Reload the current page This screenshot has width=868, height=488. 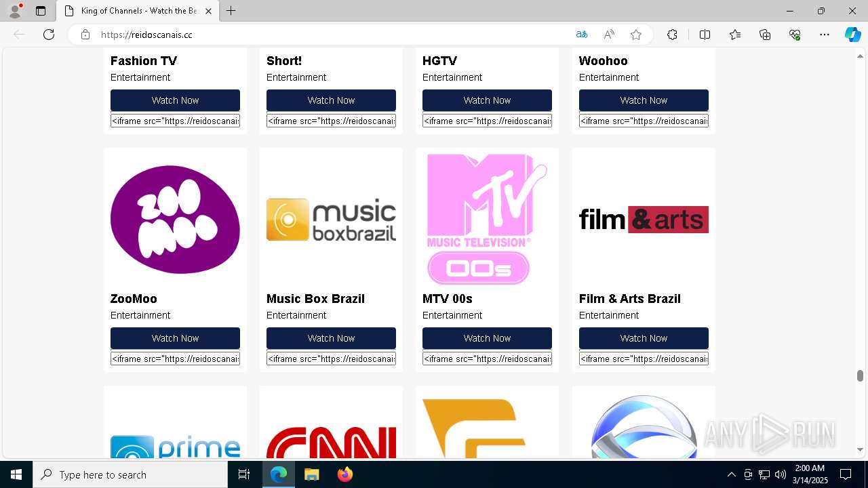pyautogui.click(x=49, y=35)
